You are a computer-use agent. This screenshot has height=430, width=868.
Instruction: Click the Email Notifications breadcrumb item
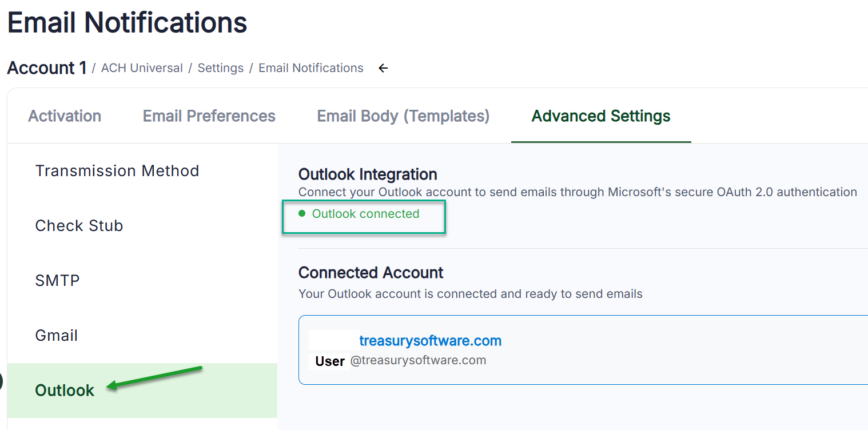(310, 68)
